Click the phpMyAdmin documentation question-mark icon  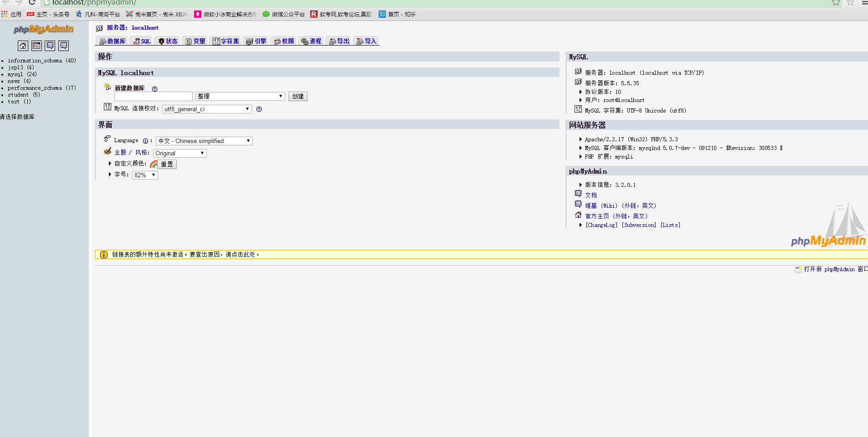(50, 46)
